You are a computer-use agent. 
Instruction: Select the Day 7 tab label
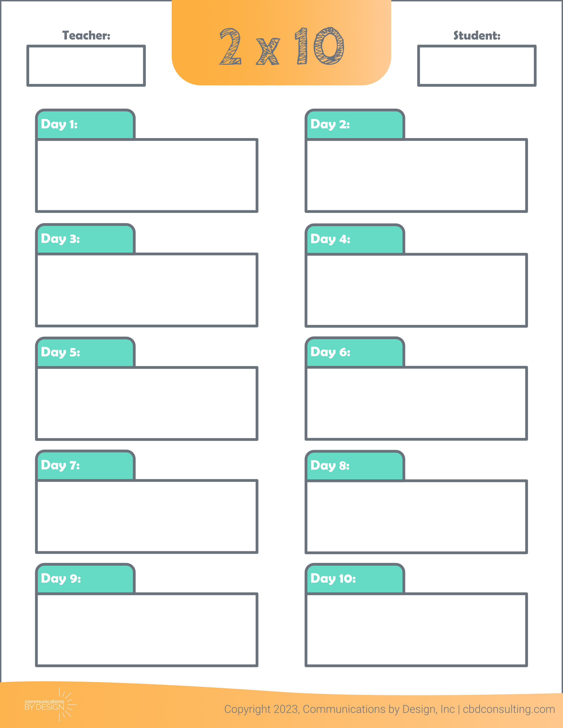click(x=85, y=465)
